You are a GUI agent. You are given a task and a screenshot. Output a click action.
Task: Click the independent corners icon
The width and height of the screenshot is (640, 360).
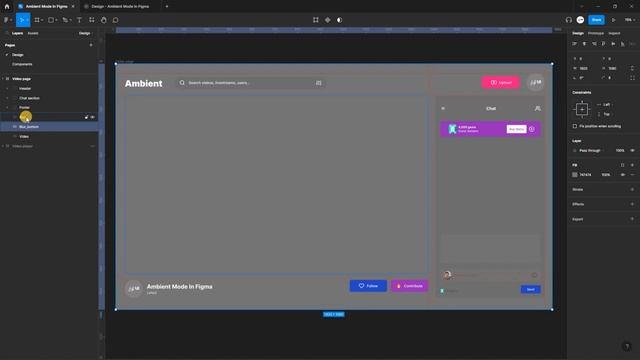632,78
